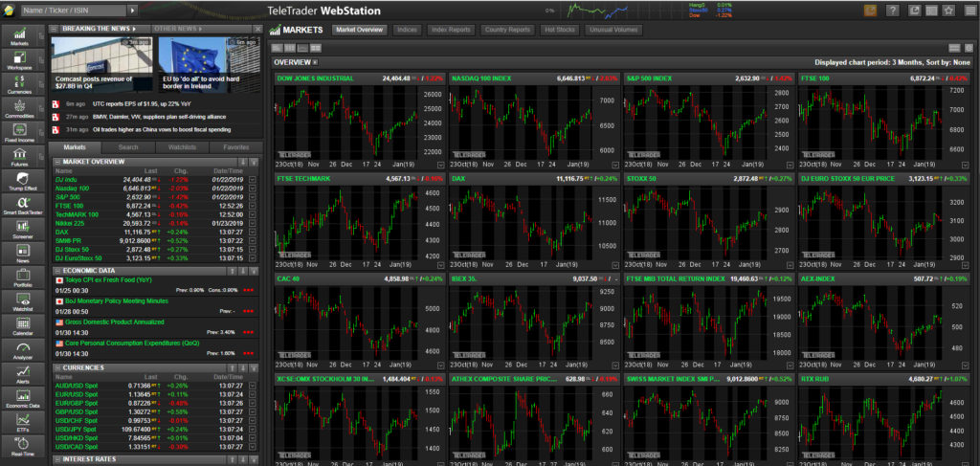Open the Real-Time sidebar icon
980x466 pixels.
coord(21,447)
